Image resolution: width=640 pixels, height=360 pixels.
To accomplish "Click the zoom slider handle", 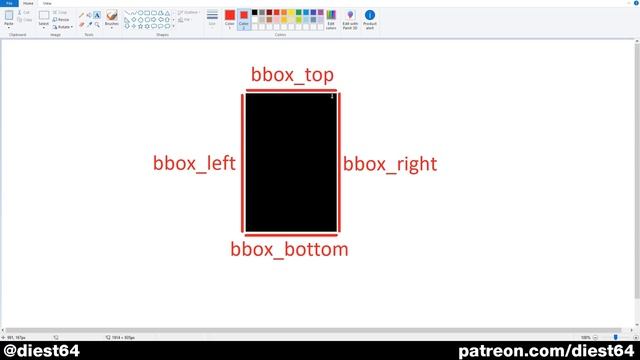I will 616,337.
